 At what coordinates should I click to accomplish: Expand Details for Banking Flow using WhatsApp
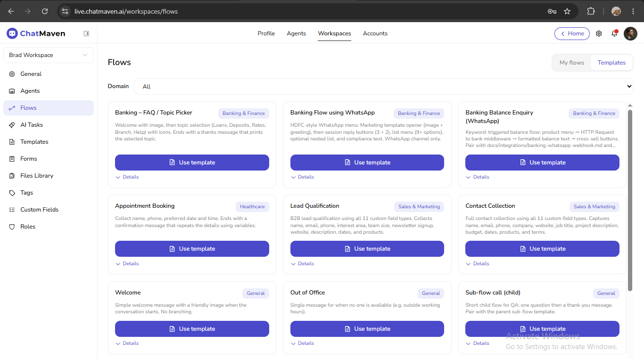pos(302,177)
